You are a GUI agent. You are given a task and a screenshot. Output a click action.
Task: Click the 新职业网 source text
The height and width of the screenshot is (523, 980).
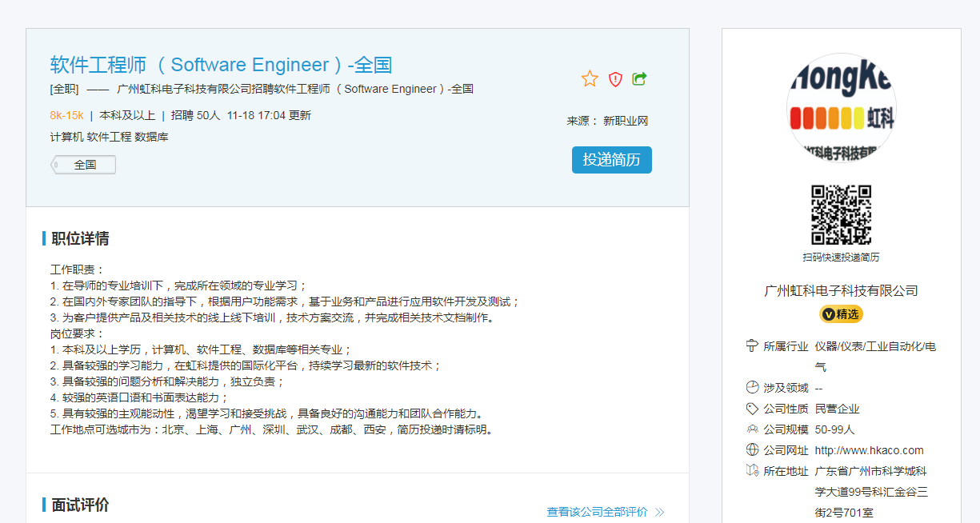pos(626,121)
